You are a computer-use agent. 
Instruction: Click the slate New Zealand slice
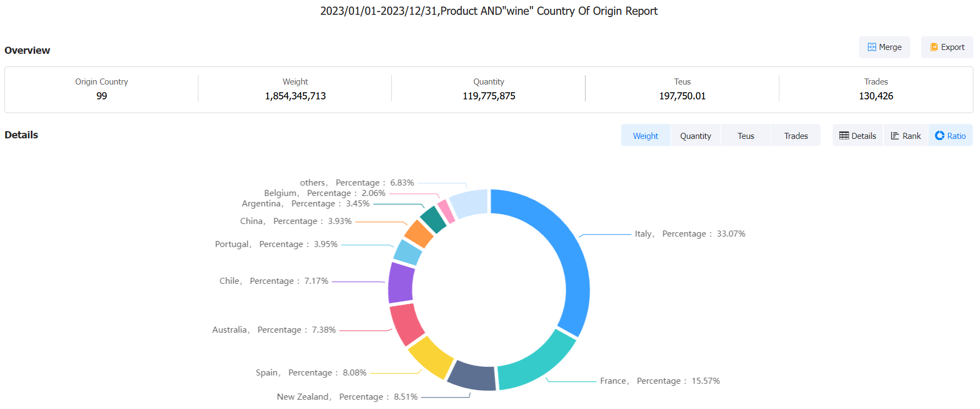[472, 376]
